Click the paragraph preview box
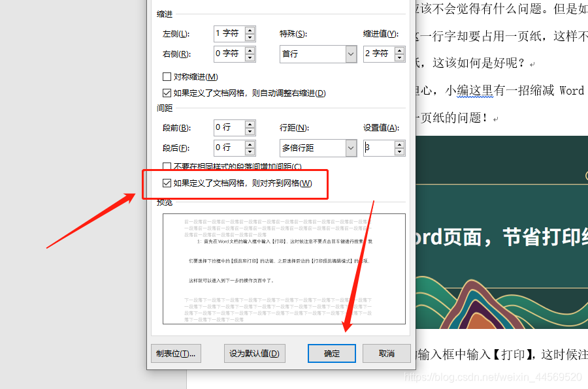This screenshot has width=588, height=389. tap(284, 269)
